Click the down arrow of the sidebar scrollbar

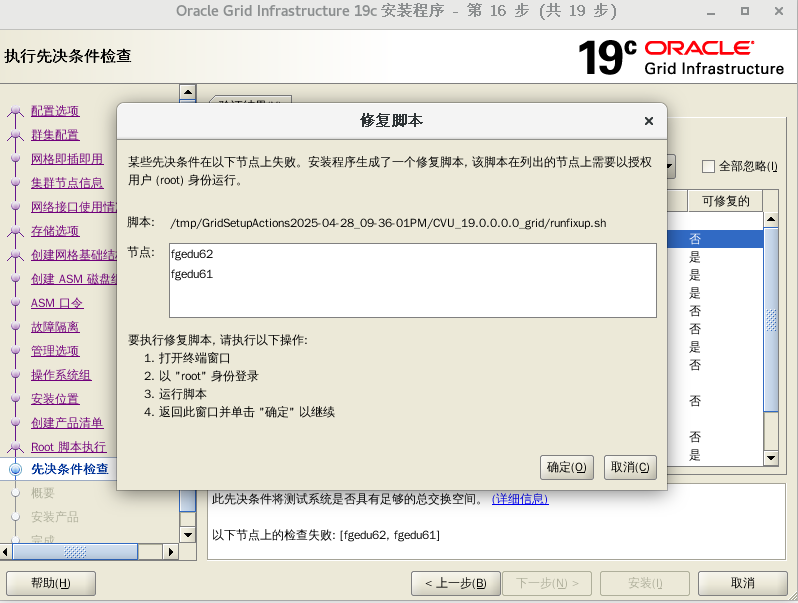coord(188,535)
